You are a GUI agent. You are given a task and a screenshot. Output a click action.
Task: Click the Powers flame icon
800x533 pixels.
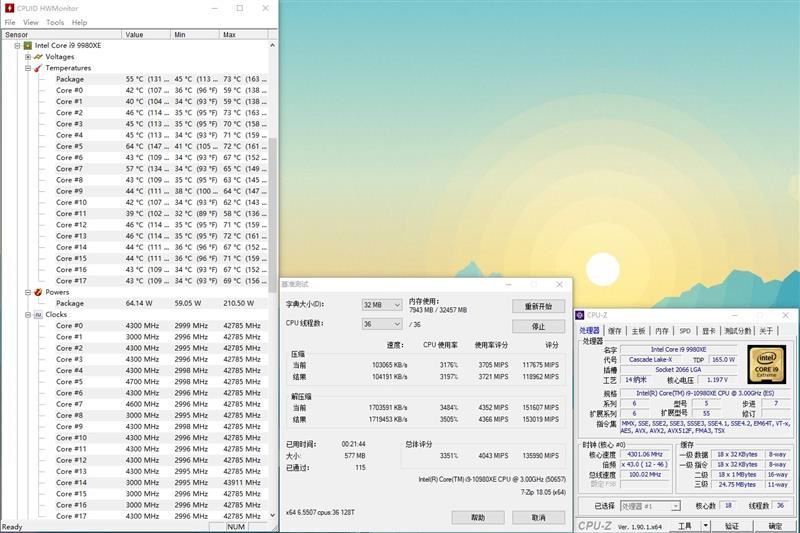tap(38, 292)
